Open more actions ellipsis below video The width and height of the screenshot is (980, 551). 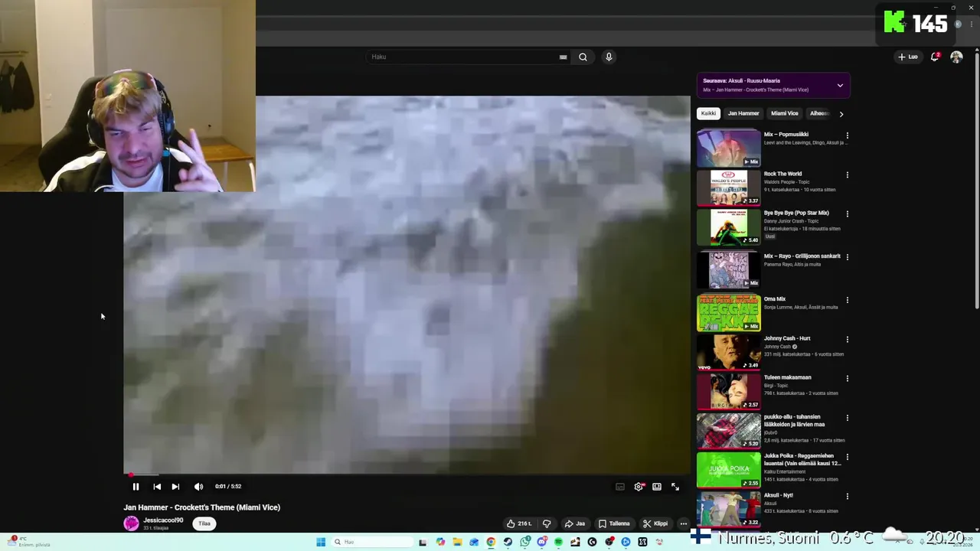(x=684, y=523)
